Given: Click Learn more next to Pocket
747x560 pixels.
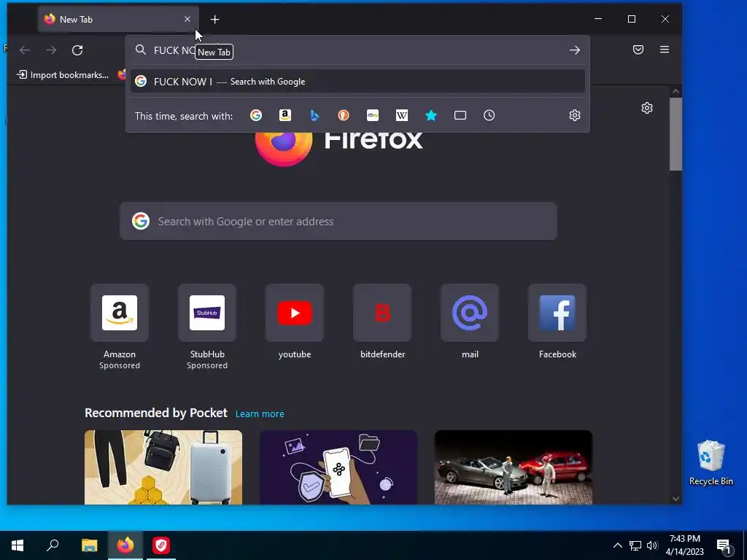Looking at the screenshot, I should (260, 414).
